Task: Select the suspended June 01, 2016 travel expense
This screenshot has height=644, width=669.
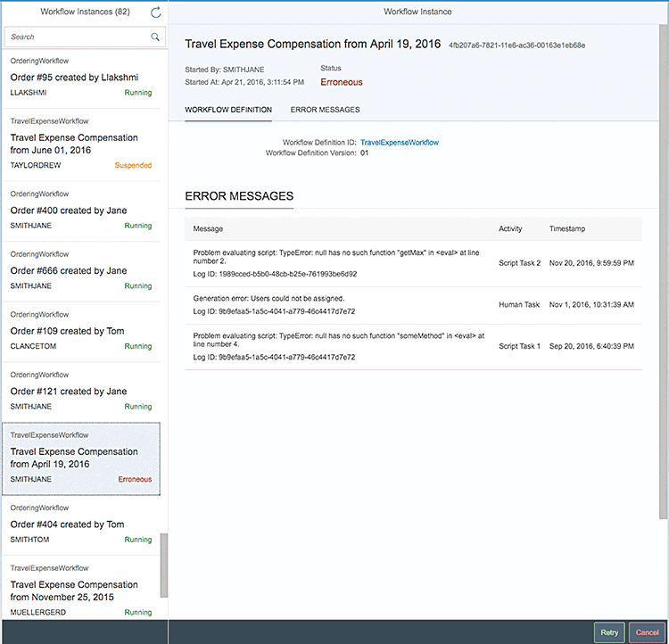Action: click(81, 144)
